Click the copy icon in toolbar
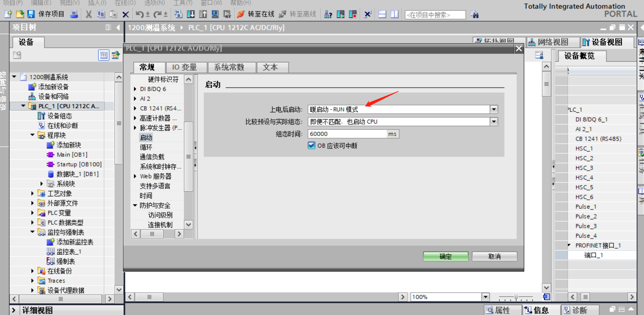 pos(101,14)
